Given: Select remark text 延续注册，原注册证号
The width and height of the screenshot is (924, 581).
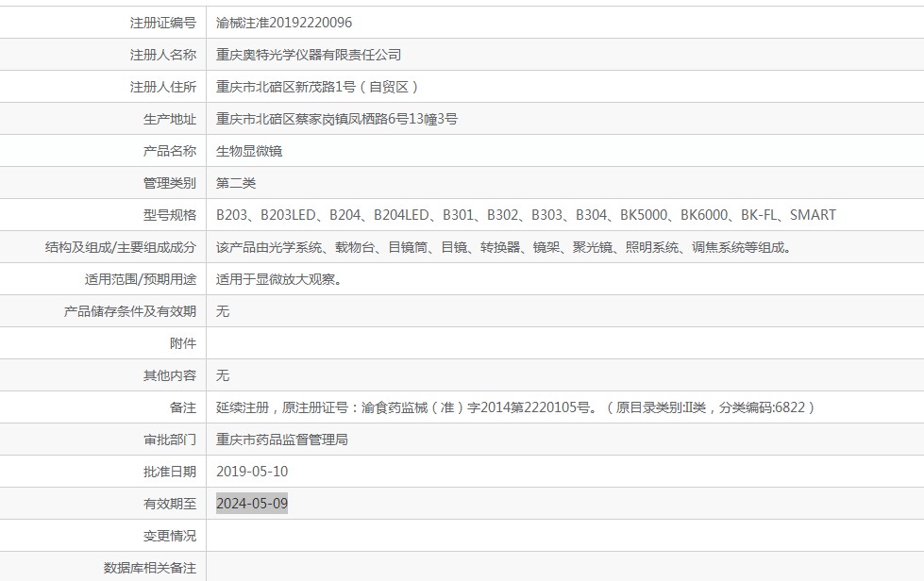Looking at the screenshot, I should coord(281,407).
